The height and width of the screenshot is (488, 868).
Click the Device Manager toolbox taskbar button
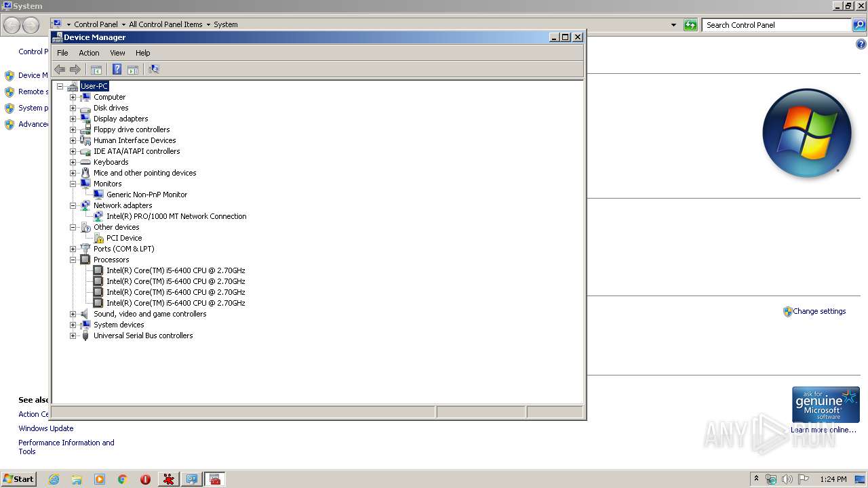pos(215,479)
